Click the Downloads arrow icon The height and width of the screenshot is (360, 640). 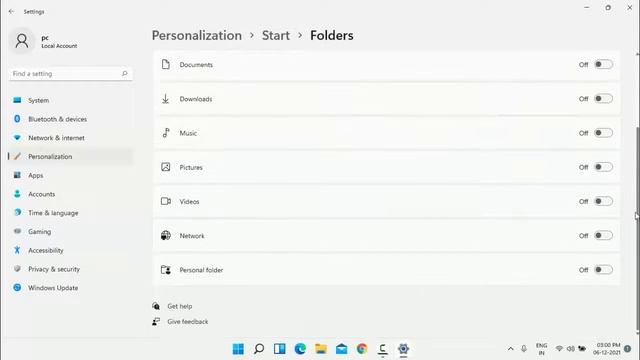[x=165, y=99]
